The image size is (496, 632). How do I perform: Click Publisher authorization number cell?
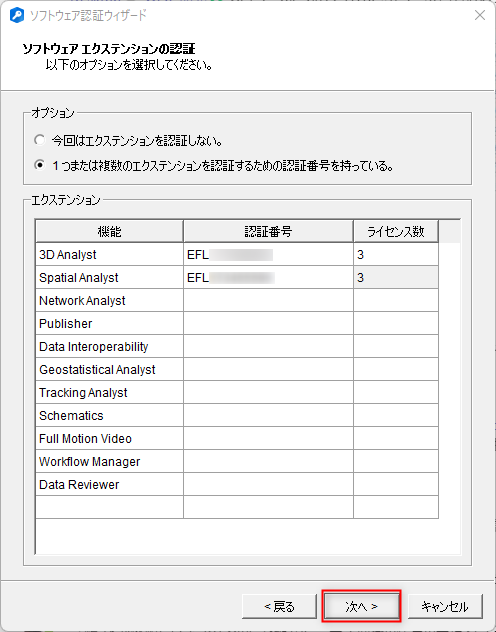(268, 323)
